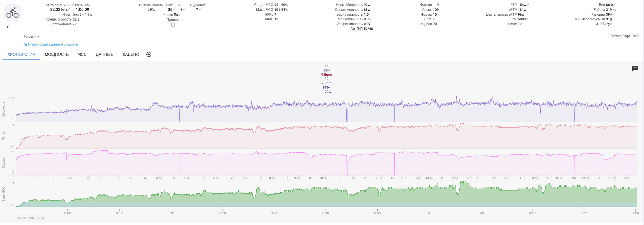Edit W' 5000 value pencil icon

click(x=527, y=19)
